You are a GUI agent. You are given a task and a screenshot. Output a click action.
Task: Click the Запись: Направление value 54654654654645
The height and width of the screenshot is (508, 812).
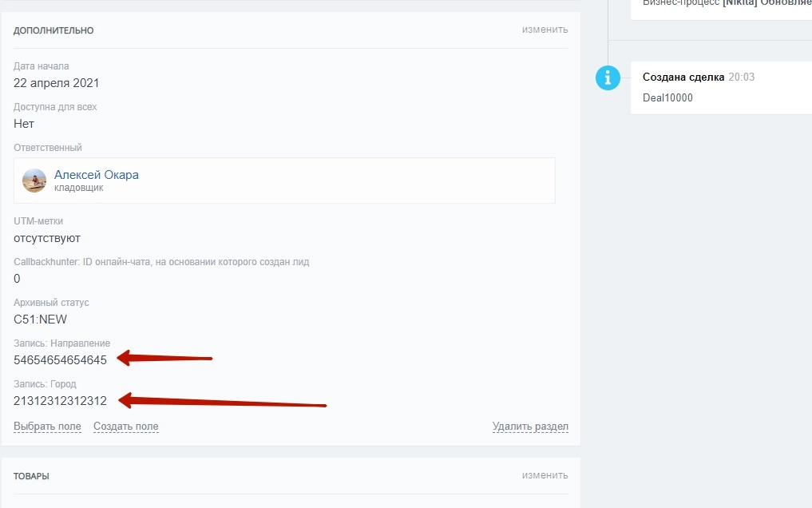click(60, 360)
